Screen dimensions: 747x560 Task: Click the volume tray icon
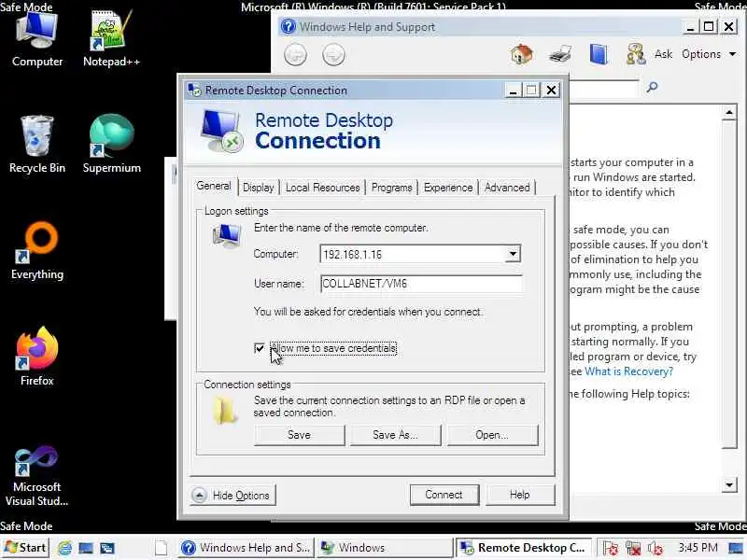tap(655, 548)
